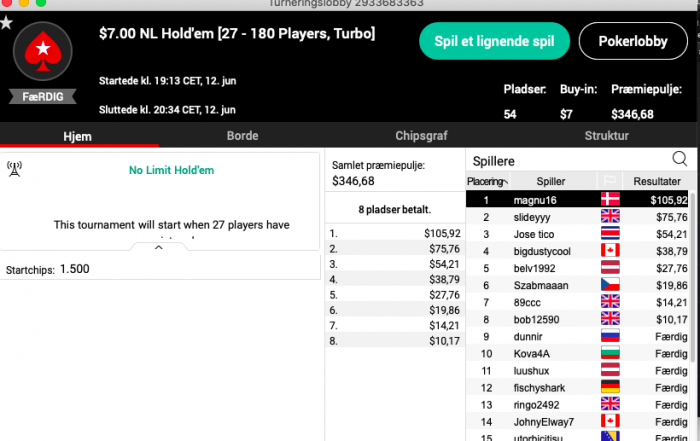700x441 pixels.
Task: Sort players by Placering column
Action: (x=488, y=181)
